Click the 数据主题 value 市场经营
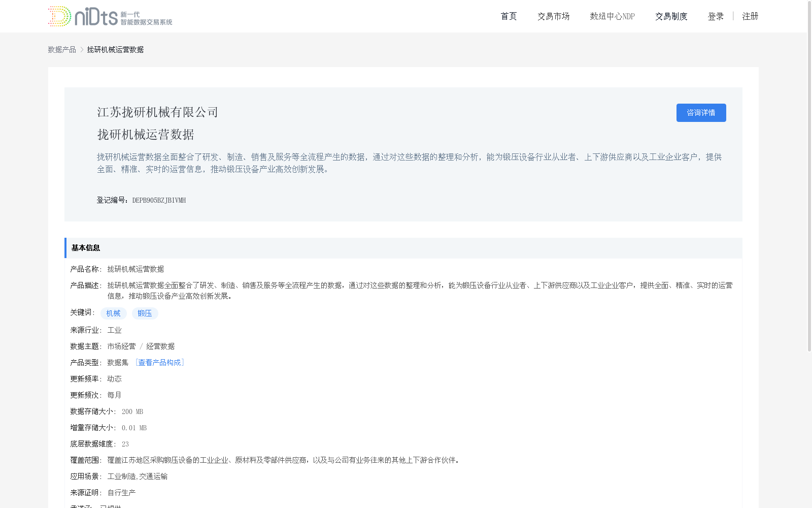812x508 pixels. pos(121,346)
